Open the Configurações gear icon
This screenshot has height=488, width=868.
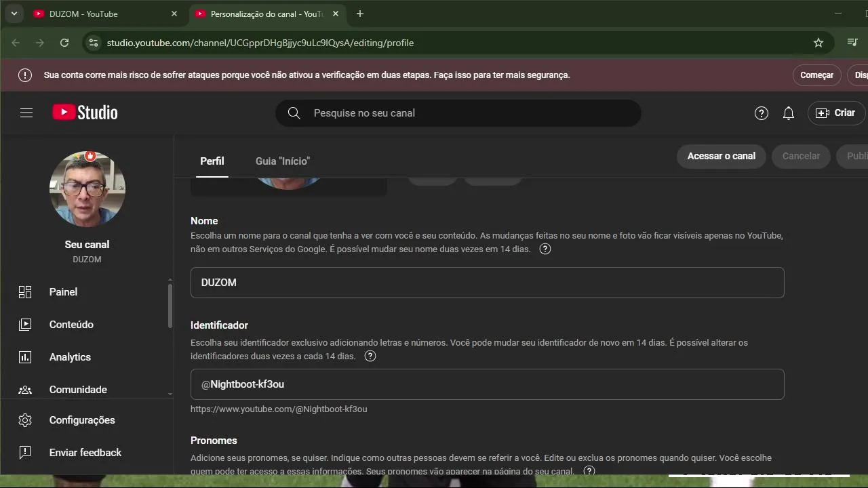click(x=25, y=420)
